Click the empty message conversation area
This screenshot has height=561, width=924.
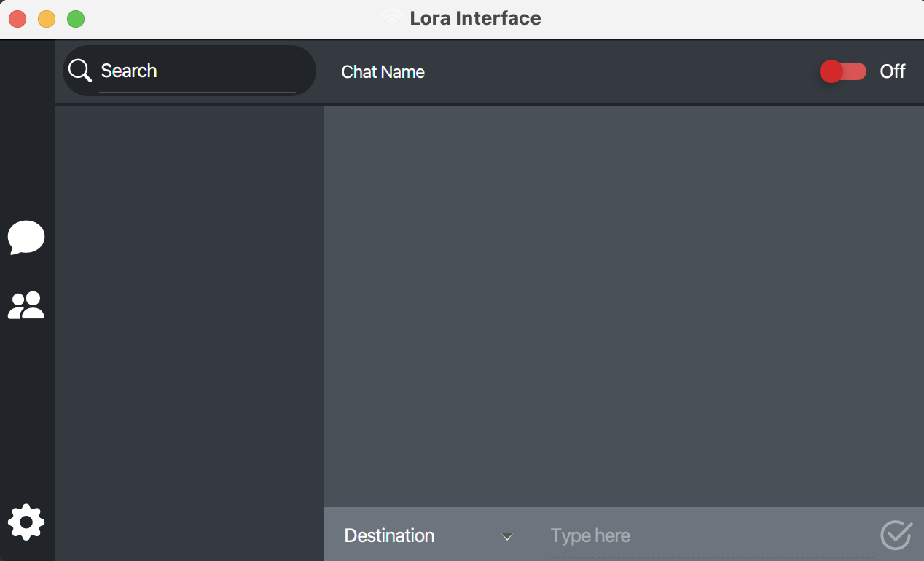tap(623, 306)
